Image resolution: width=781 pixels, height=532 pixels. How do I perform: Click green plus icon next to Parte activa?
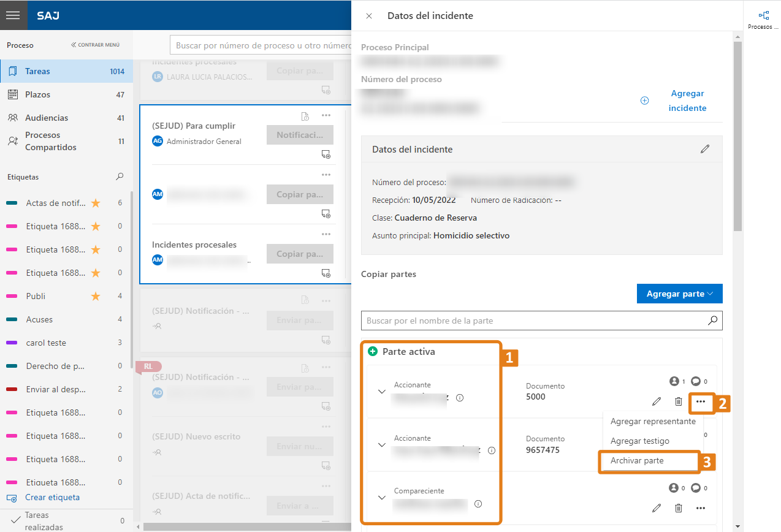pos(372,351)
